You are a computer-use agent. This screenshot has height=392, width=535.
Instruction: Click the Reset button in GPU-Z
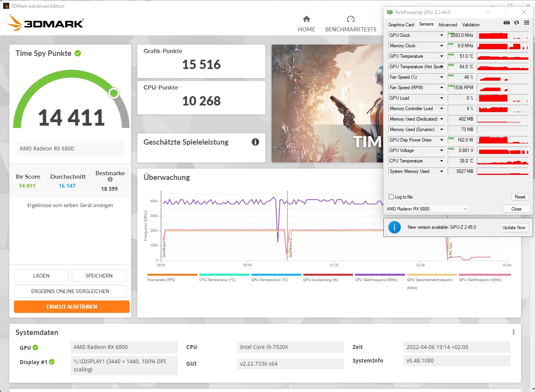(520, 197)
